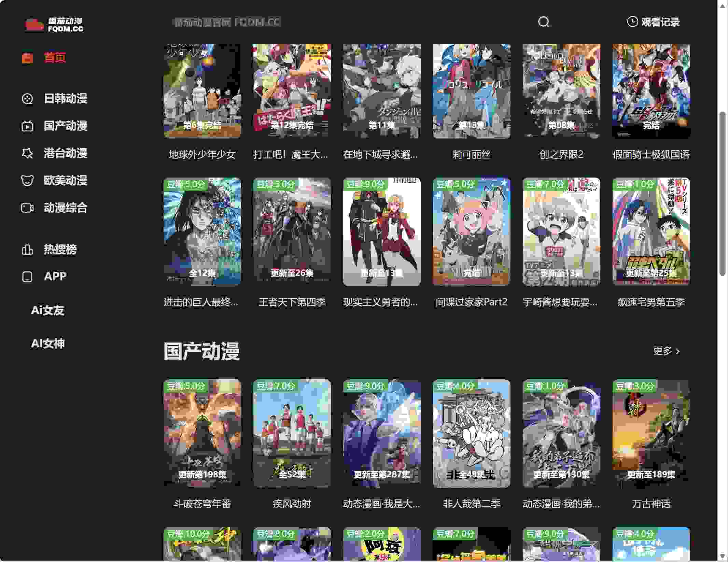Click the FQDM.CC cloud logo

[54, 25]
